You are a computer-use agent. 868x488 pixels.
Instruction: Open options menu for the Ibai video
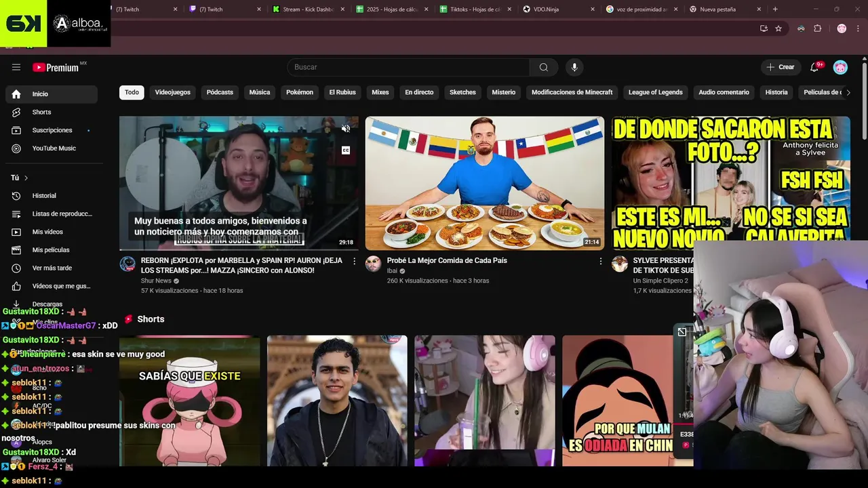[x=600, y=261]
